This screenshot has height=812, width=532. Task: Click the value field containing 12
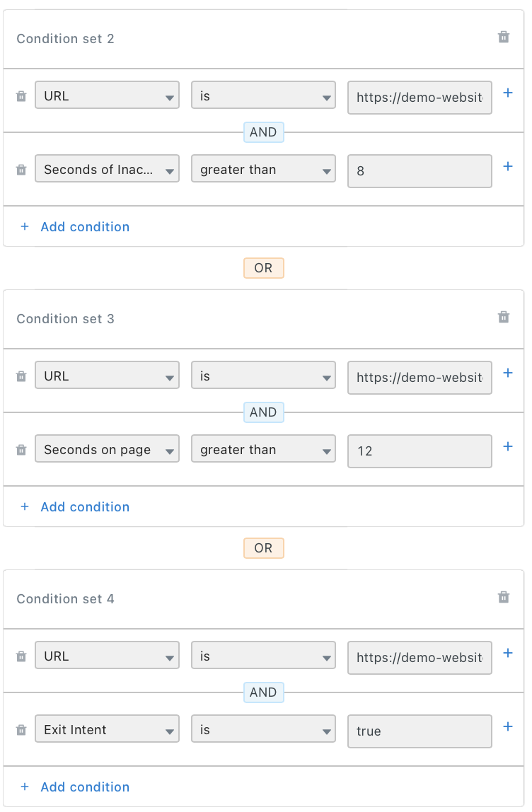click(420, 451)
